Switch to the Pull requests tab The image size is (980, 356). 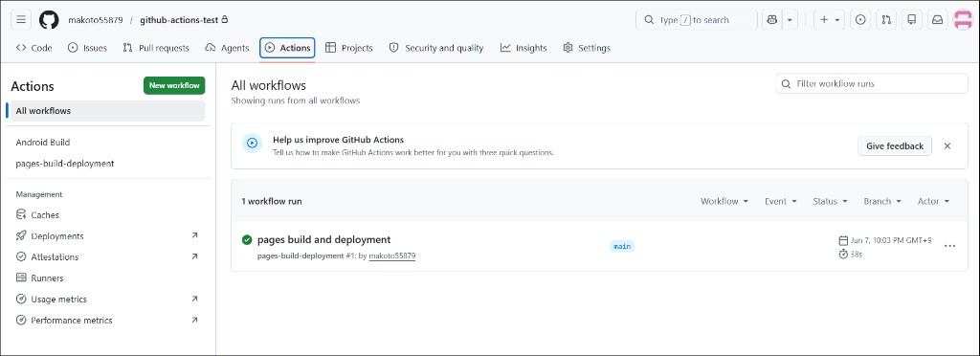tap(156, 48)
